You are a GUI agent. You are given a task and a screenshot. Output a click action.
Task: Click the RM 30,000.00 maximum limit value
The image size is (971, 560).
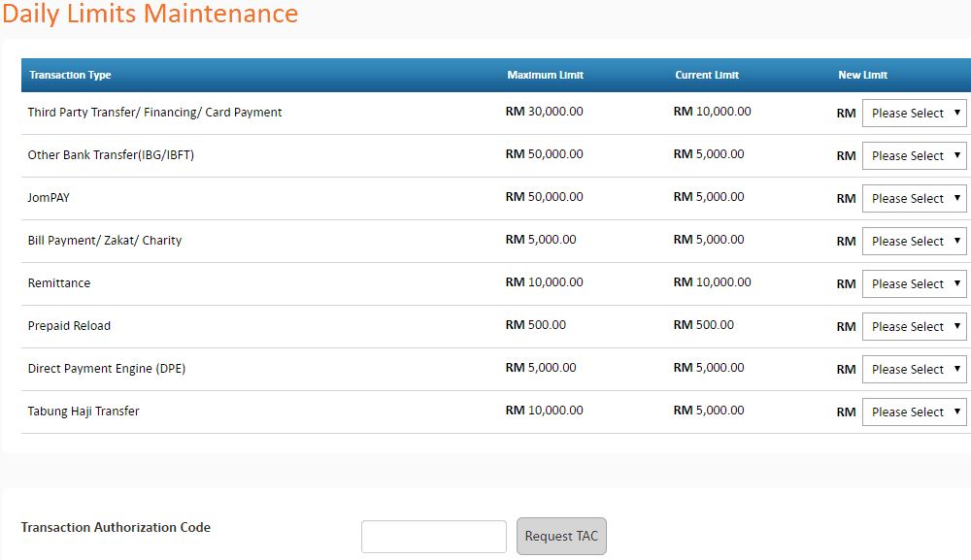click(x=544, y=112)
